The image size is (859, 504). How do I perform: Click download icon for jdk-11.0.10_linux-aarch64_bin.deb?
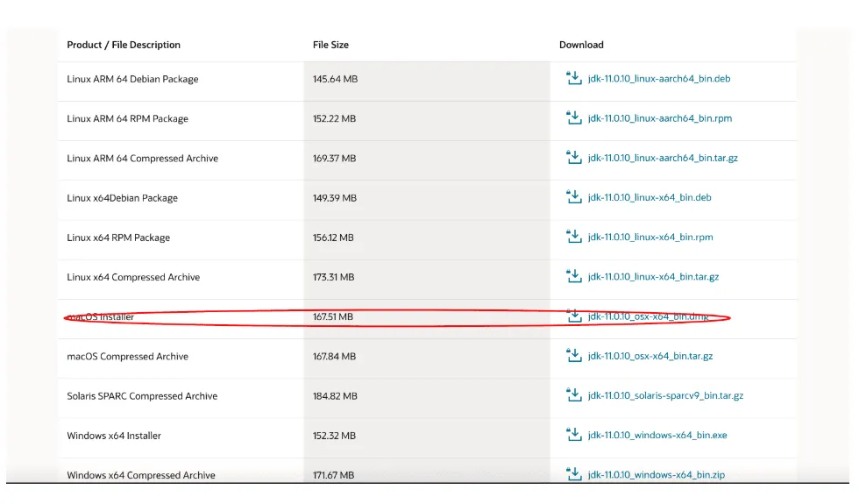coord(573,78)
